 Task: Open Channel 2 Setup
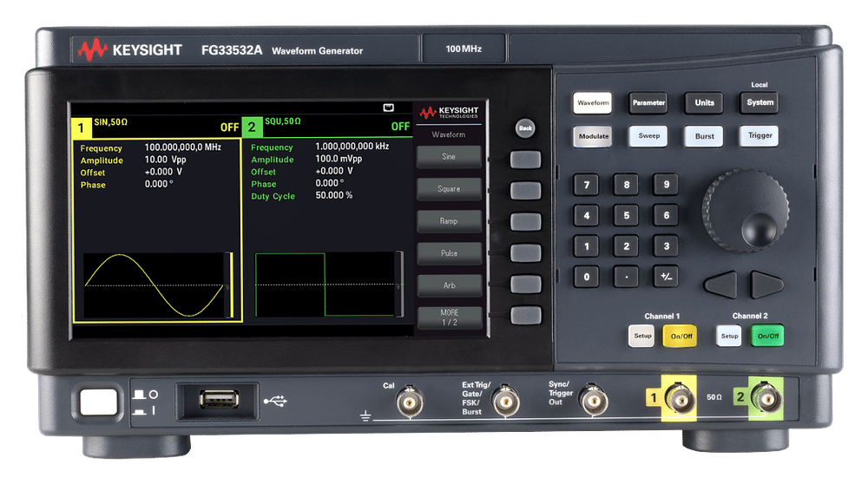point(729,336)
